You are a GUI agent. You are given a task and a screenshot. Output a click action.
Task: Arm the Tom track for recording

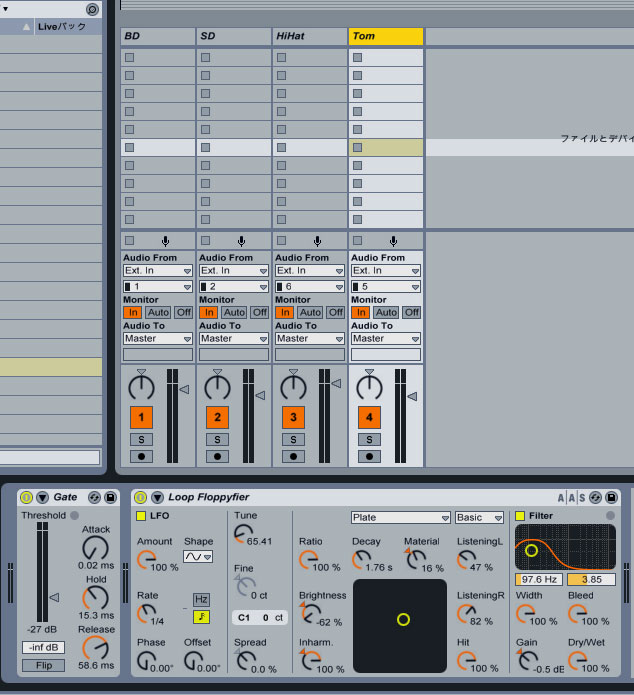pos(369,457)
